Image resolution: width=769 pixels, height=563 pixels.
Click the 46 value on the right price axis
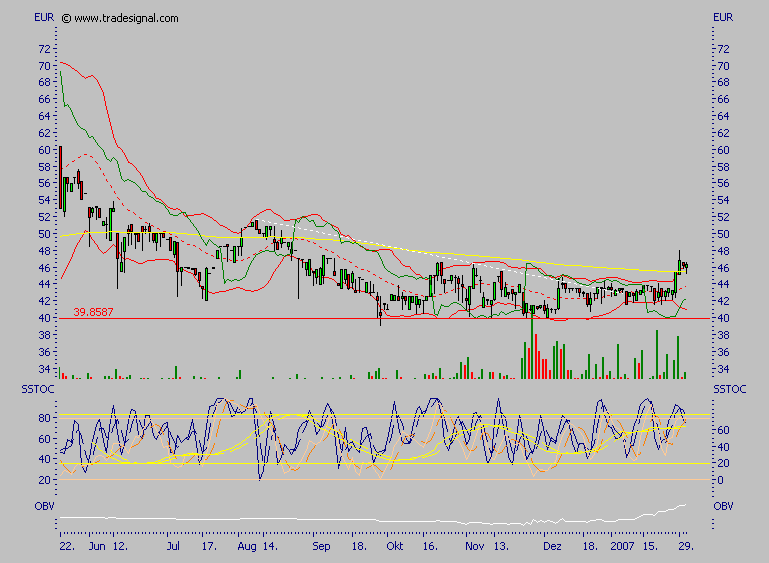723,268
